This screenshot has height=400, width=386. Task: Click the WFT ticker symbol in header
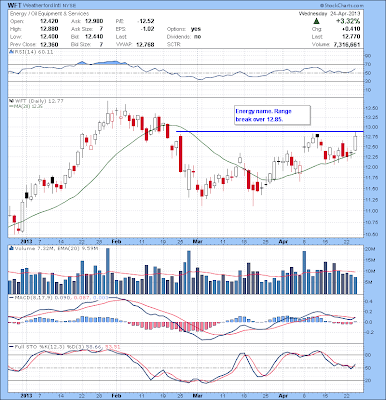click(13, 6)
